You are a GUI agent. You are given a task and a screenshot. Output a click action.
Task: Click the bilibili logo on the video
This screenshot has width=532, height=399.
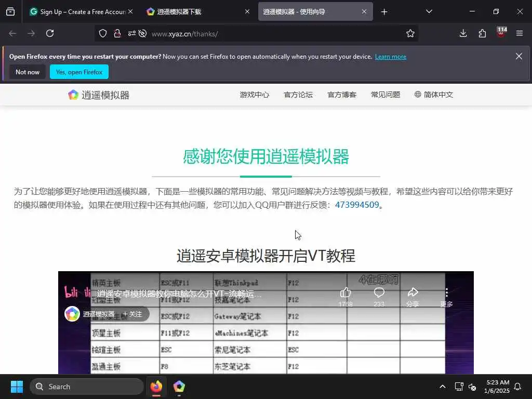pyautogui.click(x=77, y=292)
